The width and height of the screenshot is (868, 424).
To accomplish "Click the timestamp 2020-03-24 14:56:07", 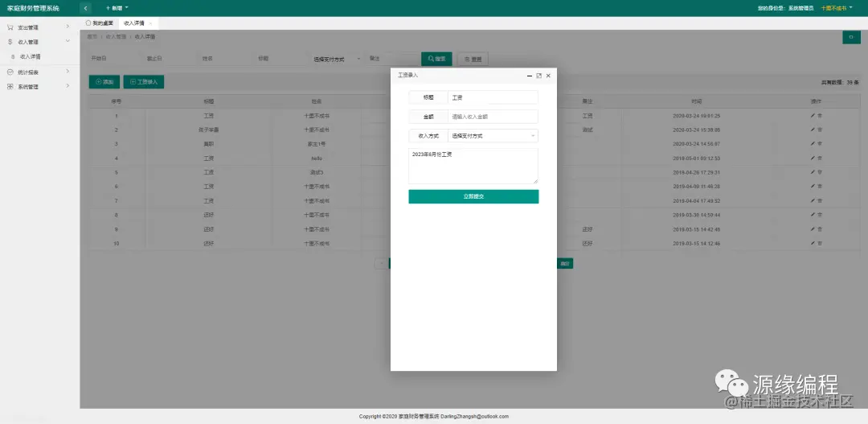I will pos(696,144).
